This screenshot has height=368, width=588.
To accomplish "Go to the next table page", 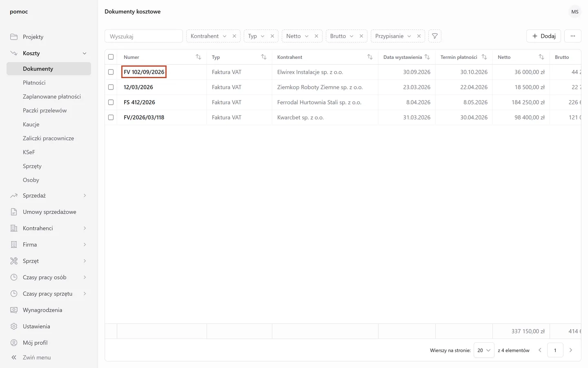I will [571, 350].
